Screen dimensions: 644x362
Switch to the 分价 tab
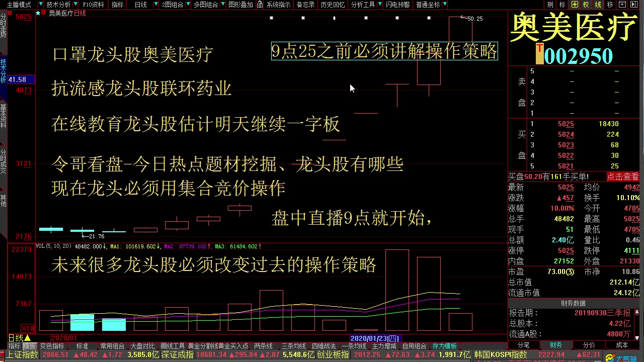(589, 345)
